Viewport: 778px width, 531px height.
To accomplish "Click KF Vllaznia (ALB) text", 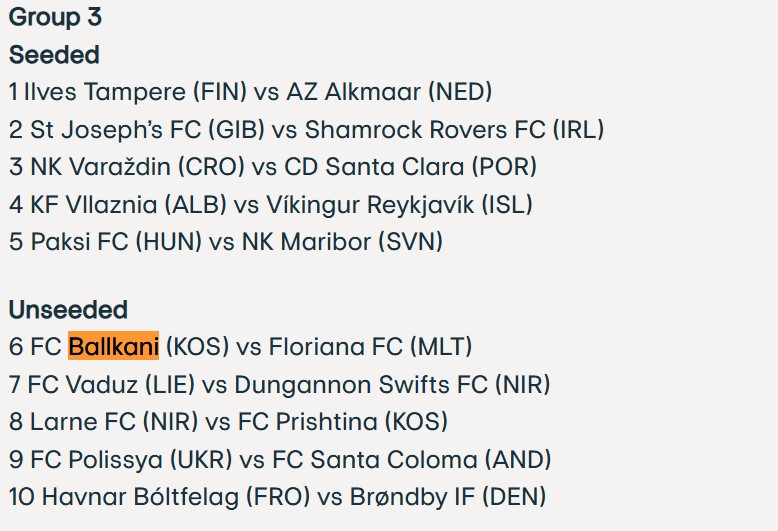I will 129,204.
